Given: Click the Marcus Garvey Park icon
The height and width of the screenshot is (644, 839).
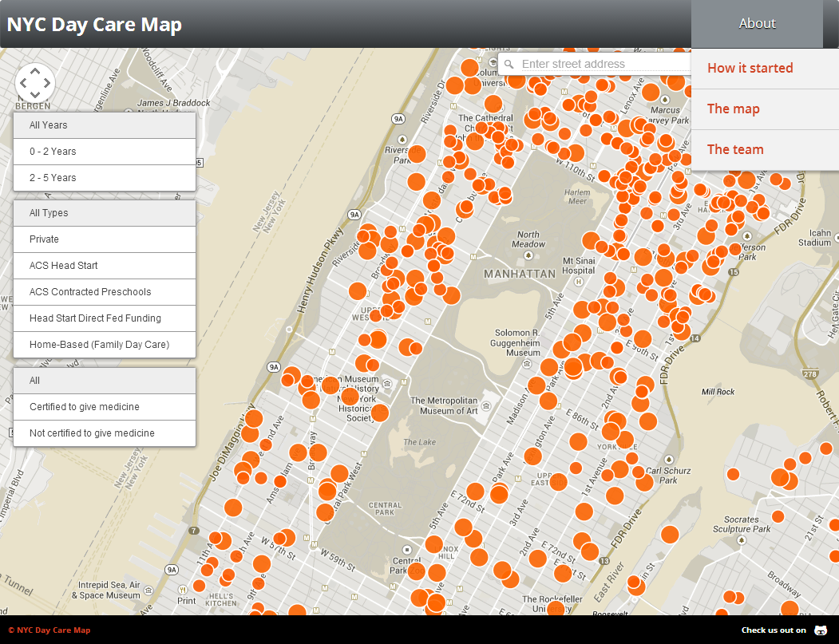Looking at the screenshot, I should (664, 100).
